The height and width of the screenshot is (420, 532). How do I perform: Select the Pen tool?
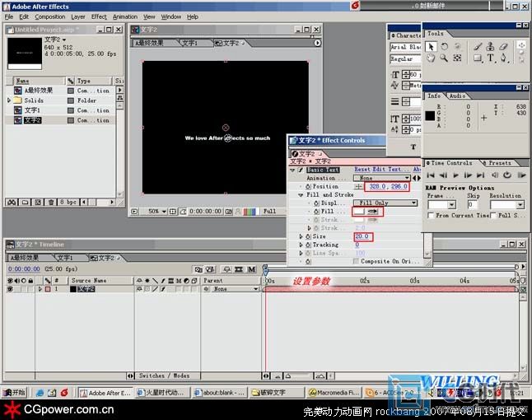point(503,58)
